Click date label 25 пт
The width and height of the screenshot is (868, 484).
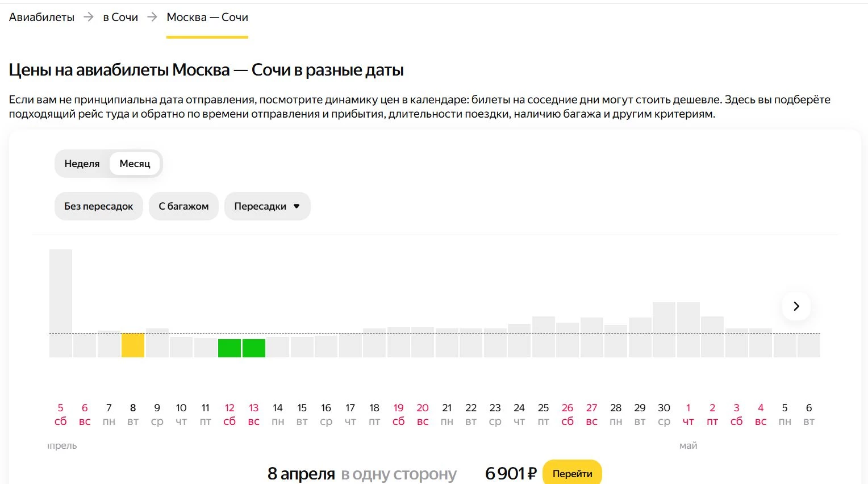[544, 415]
